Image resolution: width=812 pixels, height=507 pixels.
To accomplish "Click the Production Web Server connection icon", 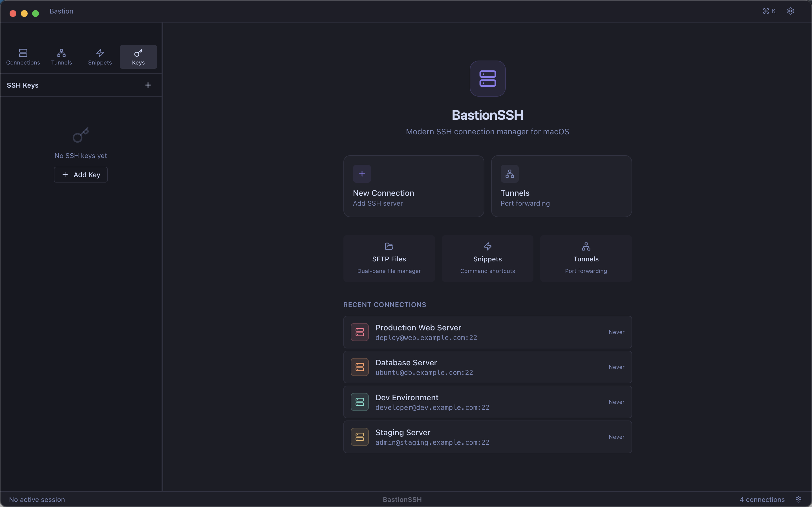I will (x=359, y=332).
